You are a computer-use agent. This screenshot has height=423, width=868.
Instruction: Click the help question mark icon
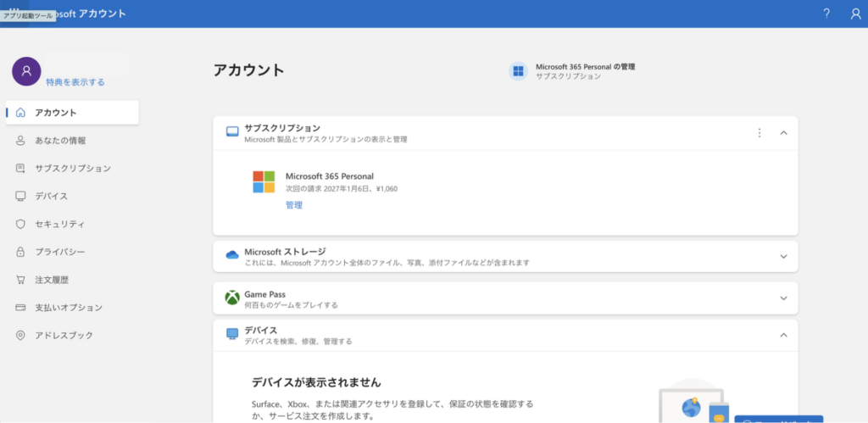826,14
